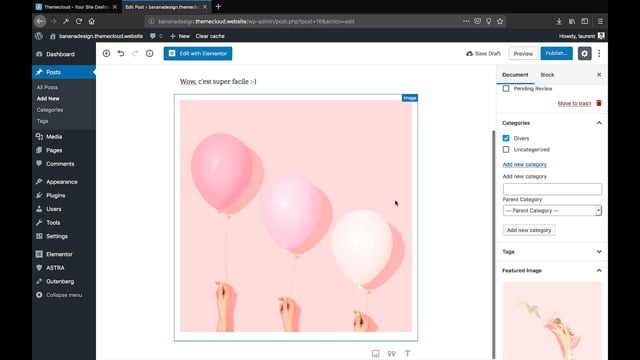Open browser library icon

[572, 21]
